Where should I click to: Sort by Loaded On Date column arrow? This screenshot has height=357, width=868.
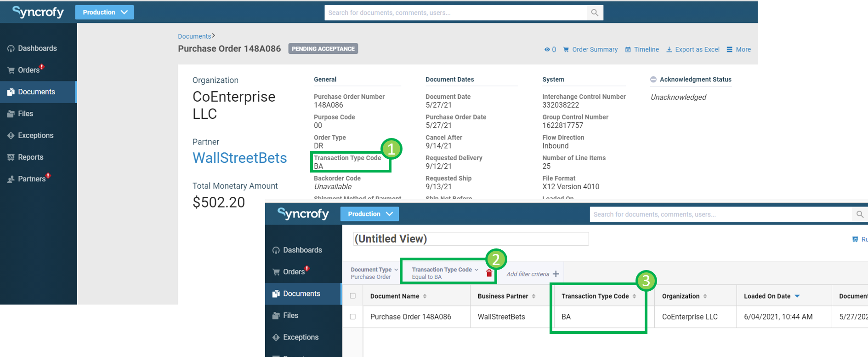click(x=797, y=296)
